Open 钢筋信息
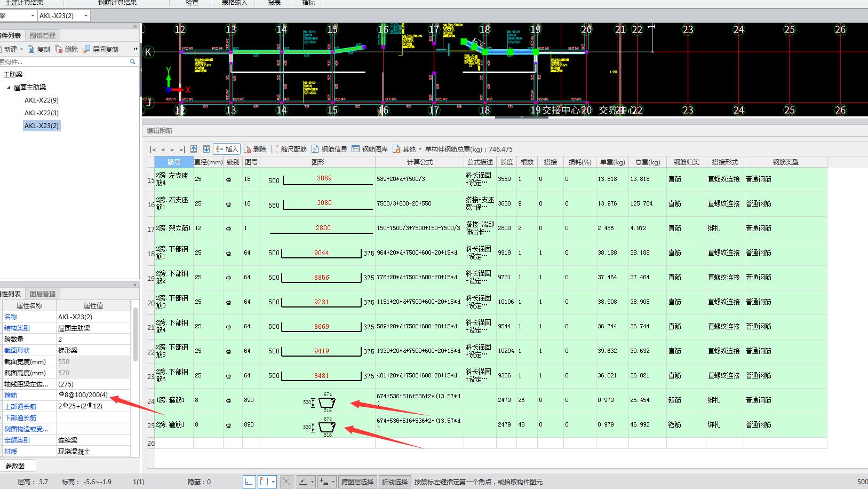 click(329, 149)
